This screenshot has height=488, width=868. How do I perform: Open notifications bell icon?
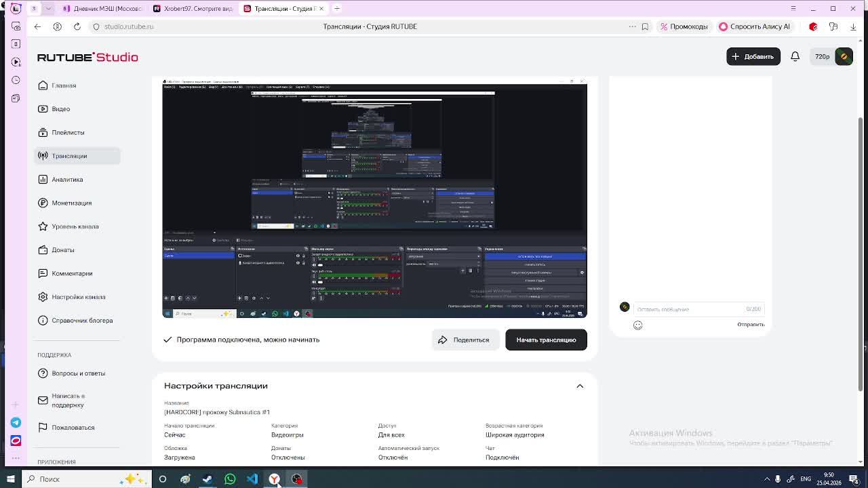click(795, 56)
